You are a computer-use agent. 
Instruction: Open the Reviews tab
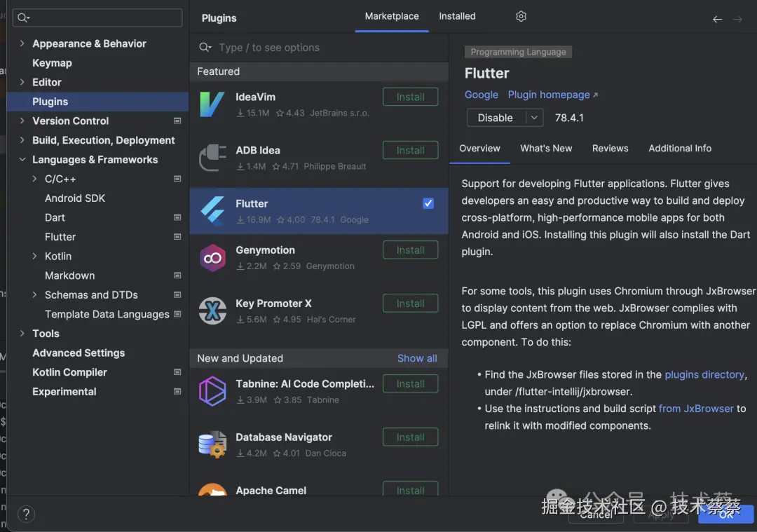(611, 149)
